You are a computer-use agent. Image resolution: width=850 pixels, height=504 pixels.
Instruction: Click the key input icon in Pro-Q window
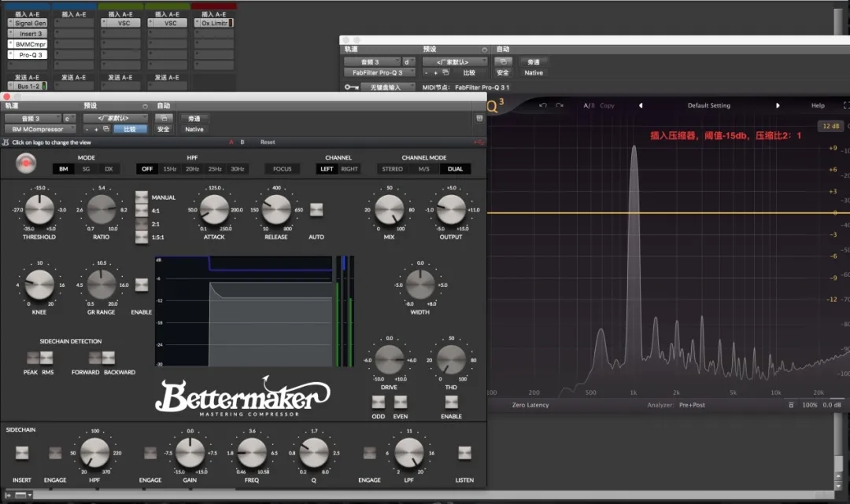(x=351, y=87)
